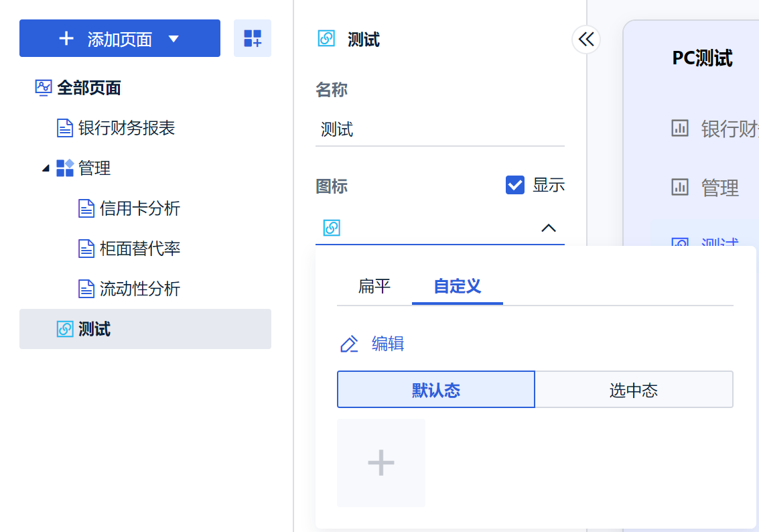Switch to the 选中态 state toggle
The height and width of the screenshot is (532, 759).
634,389
